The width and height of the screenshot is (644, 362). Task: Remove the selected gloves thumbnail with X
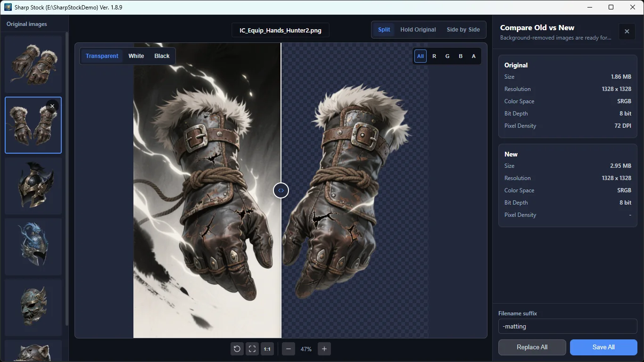pyautogui.click(x=52, y=106)
